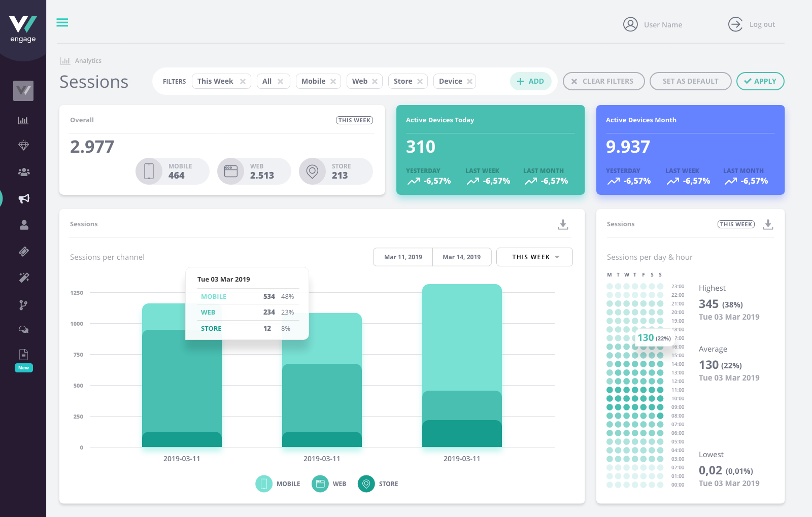Remove the Mobile filter chip
Screen dimensions: 812x517
coord(333,81)
